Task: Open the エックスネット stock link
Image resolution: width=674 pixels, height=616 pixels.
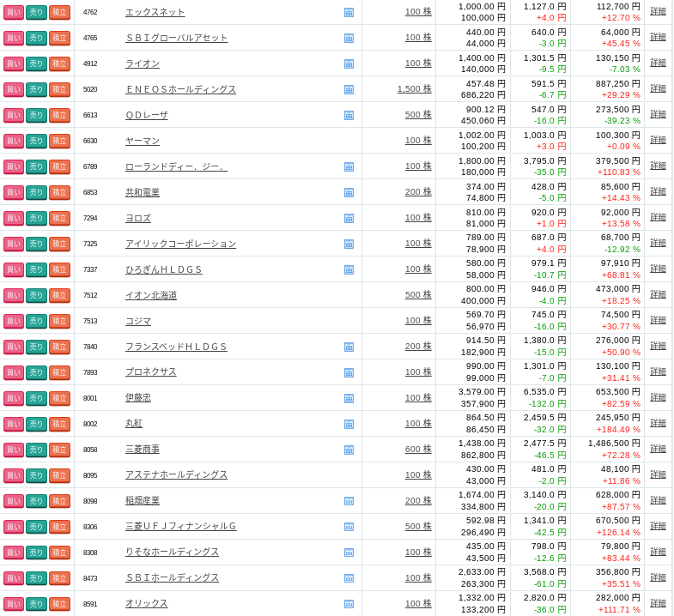Action: (155, 13)
